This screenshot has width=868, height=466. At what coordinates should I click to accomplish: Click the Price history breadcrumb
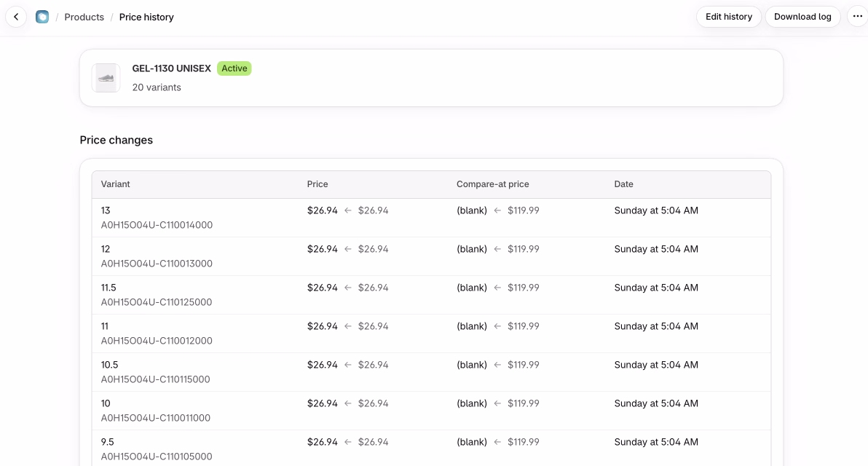(x=146, y=17)
